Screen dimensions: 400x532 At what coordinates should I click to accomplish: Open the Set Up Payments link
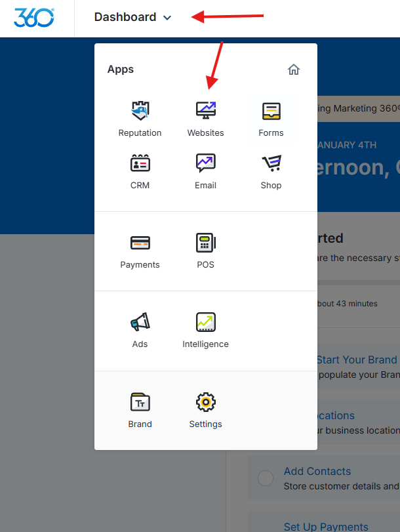pyautogui.click(x=326, y=527)
